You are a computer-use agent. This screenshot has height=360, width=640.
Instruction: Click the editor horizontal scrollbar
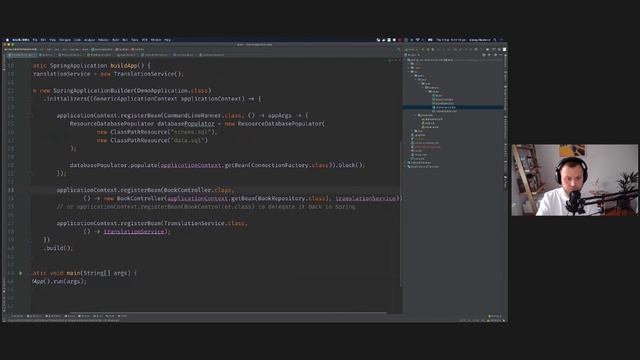click(x=229, y=313)
